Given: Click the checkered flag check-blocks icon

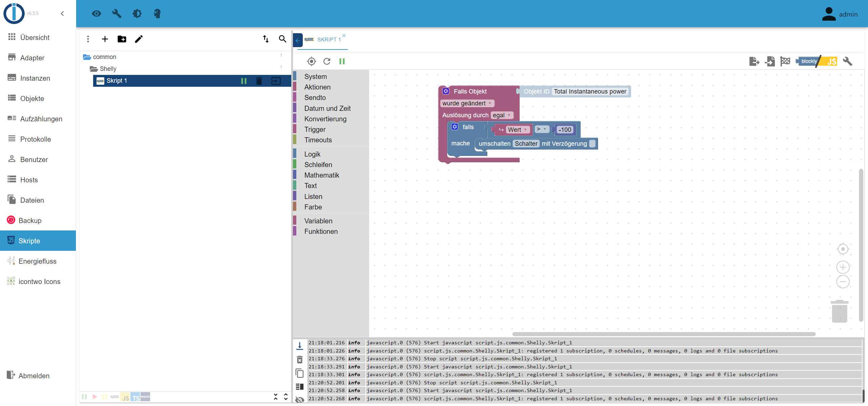Looking at the screenshot, I should (x=785, y=61).
